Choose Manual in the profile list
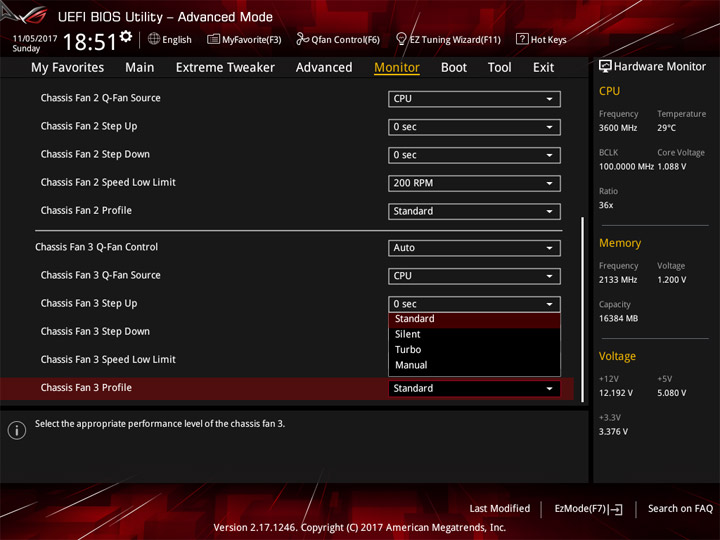The width and height of the screenshot is (720, 540). click(474, 366)
